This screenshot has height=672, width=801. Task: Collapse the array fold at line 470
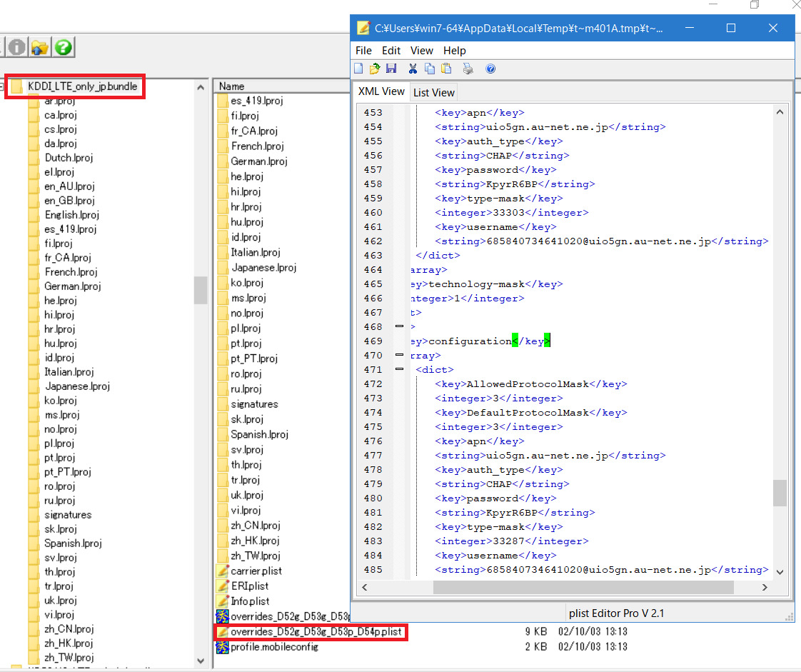(x=399, y=356)
